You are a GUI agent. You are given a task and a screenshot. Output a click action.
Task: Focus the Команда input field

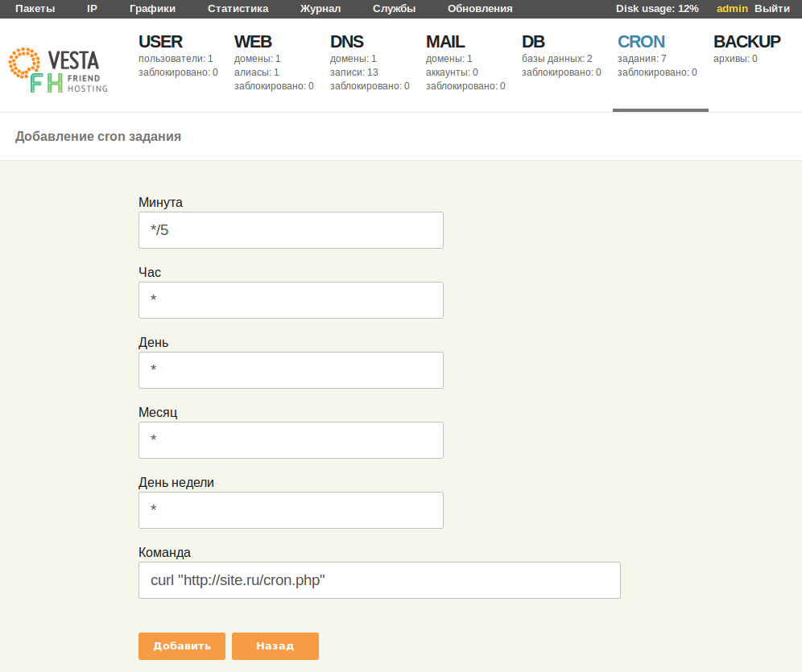point(379,580)
